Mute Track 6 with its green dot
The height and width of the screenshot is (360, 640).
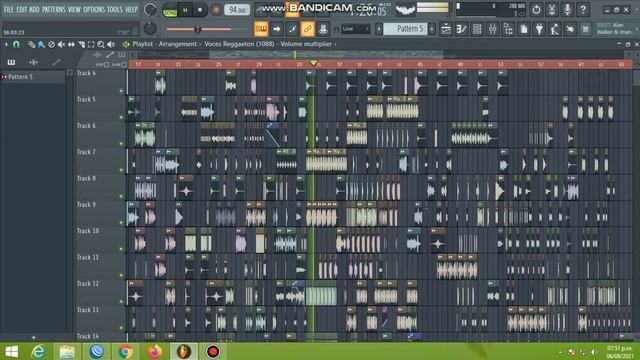(x=121, y=144)
